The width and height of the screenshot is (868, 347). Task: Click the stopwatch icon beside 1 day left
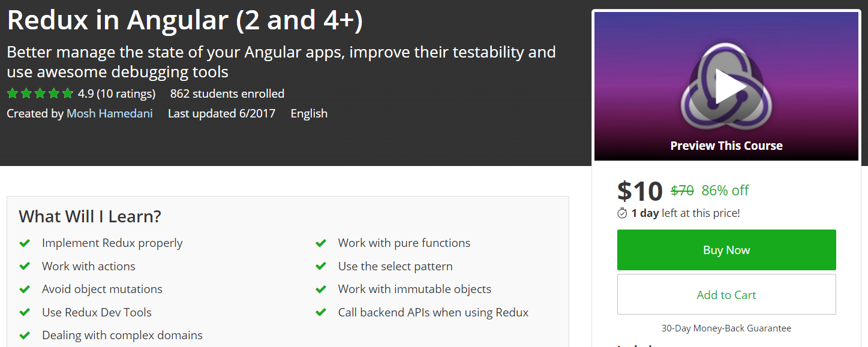click(x=622, y=213)
